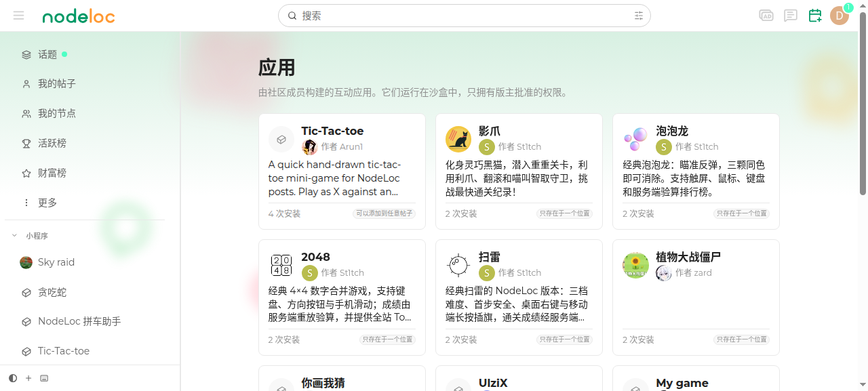Viewport: 868px width, 391px height.
Task: Open the AD advertisements icon
Action: point(766,16)
